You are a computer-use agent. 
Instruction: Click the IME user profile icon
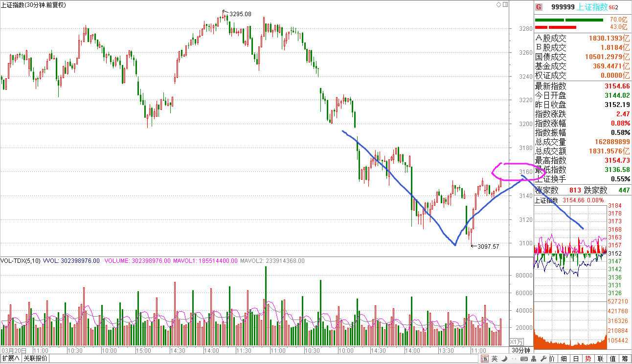coord(533,359)
